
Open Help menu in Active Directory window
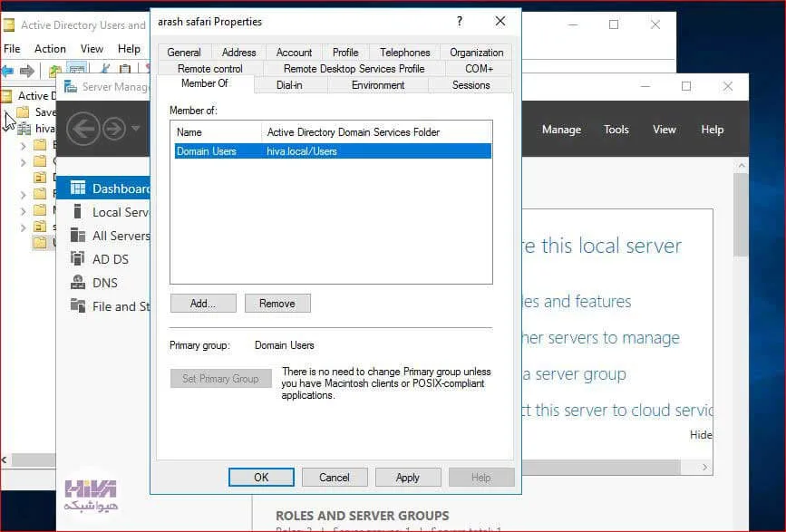[129, 49]
